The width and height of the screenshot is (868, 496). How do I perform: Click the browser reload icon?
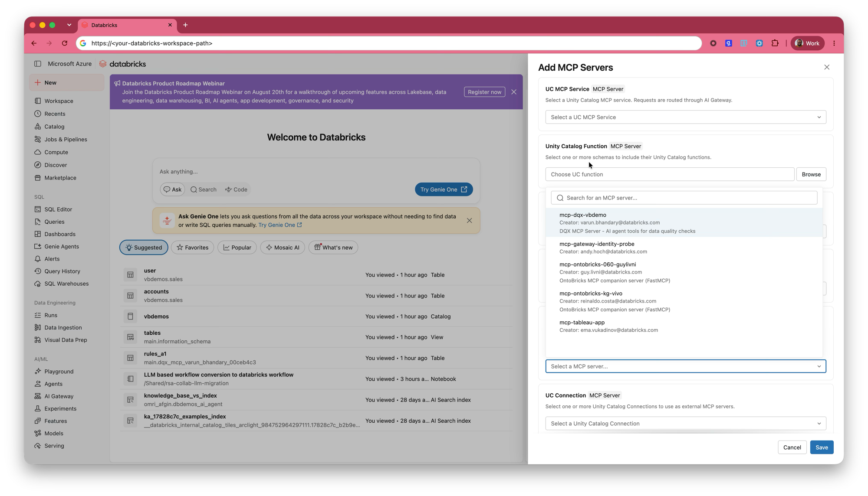pos(65,43)
